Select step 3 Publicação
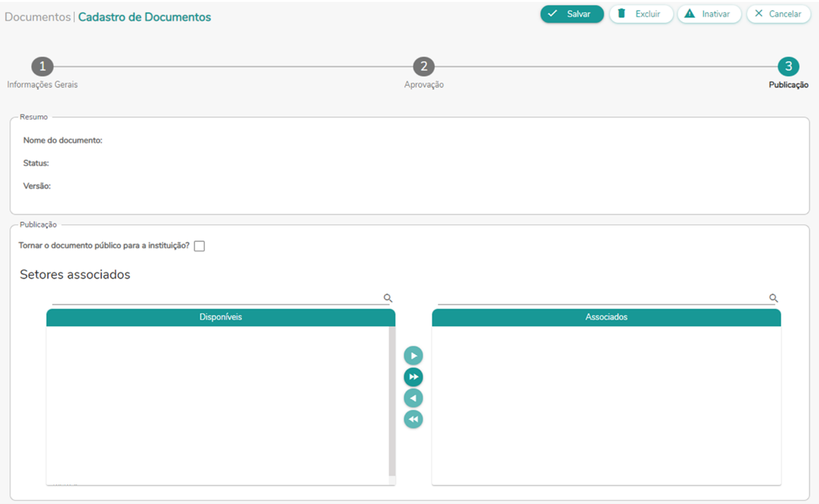This screenshot has width=819, height=504. pyautogui.click(x=789, y=67)
